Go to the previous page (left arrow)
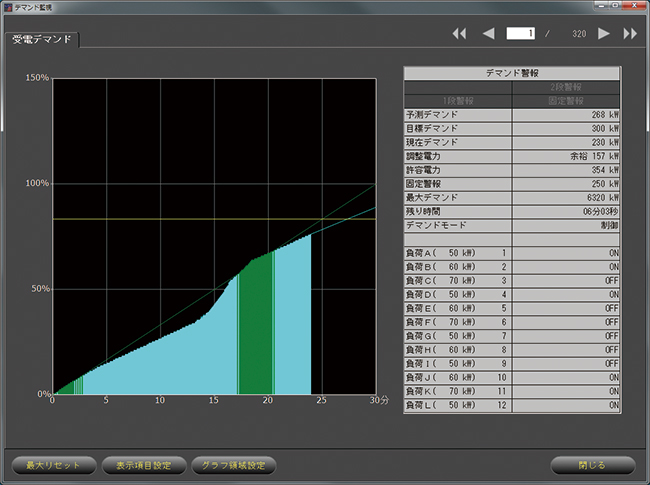The image size is (650, 485). (489, 34)
